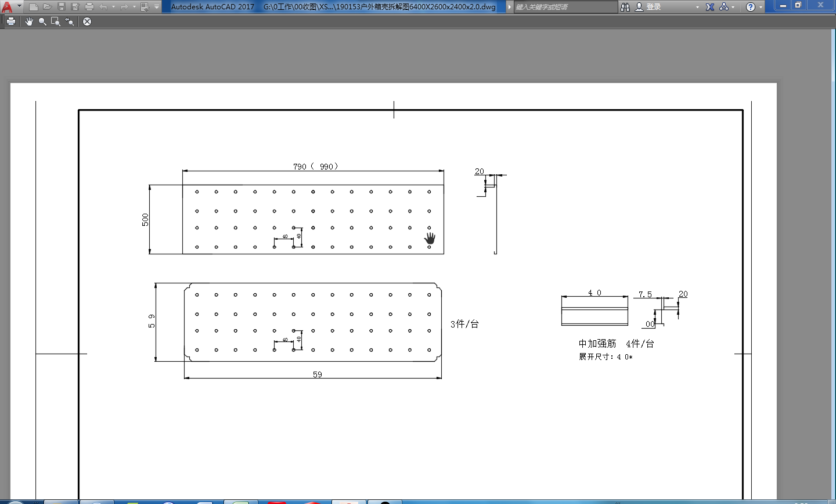Screen dimensions: 836x504
Task: Click the keyword search input field
Action: coord(565,7)
